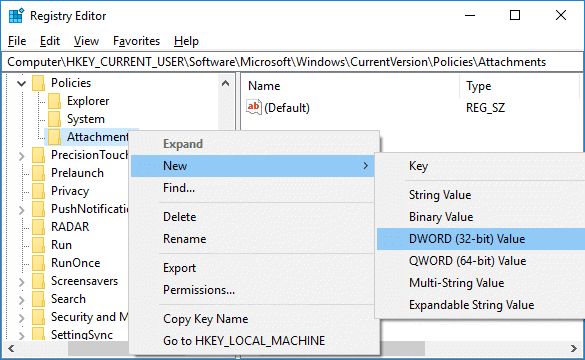Screen dimensions: 585x360
Task: Select QWORD (64-bit) Value
Action: pos(481,261)
